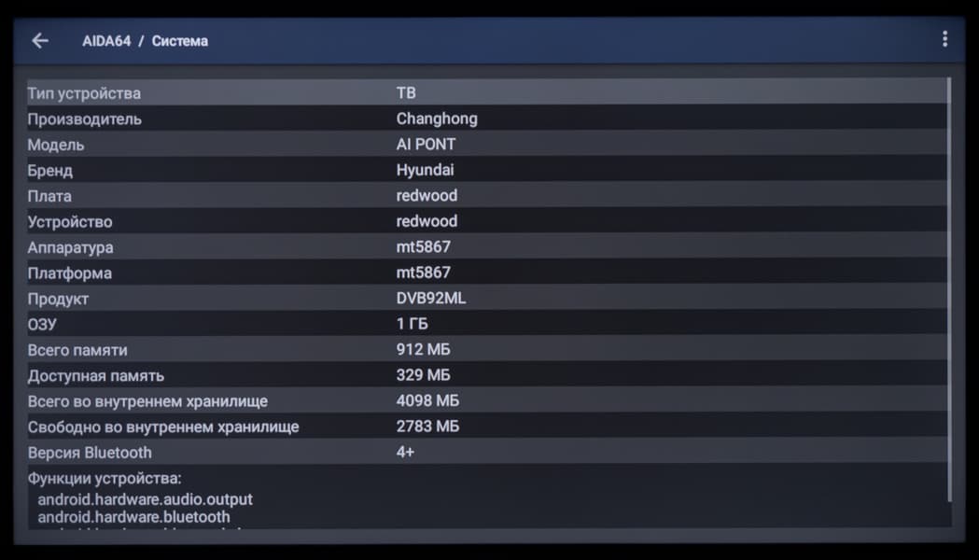Select the Устройство redwood row
Image resolution: width=979 pixels, height=560 pixels.
(485, 221)
